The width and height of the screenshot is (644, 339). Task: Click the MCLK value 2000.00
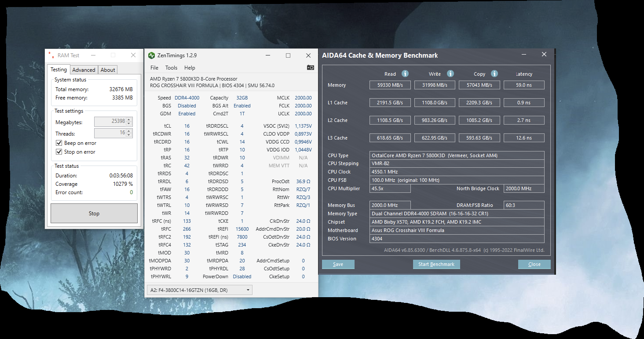303,98
